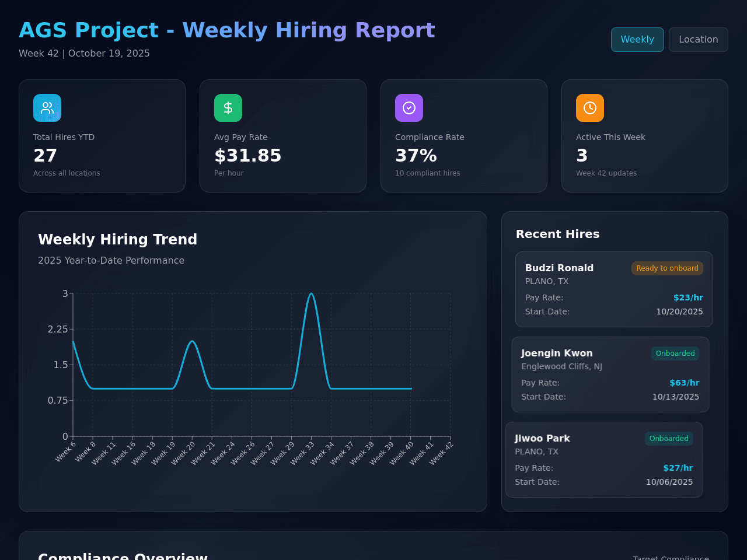Click start date 10/06/2025
This screenshot has height=560, width=747.
coord(669,482)
